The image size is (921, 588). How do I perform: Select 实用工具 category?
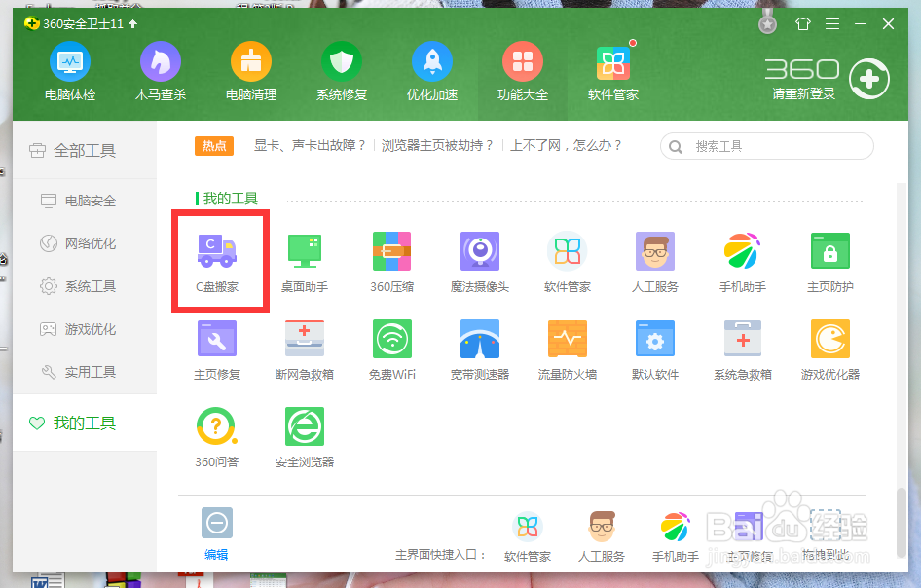(x=85, y=372)
